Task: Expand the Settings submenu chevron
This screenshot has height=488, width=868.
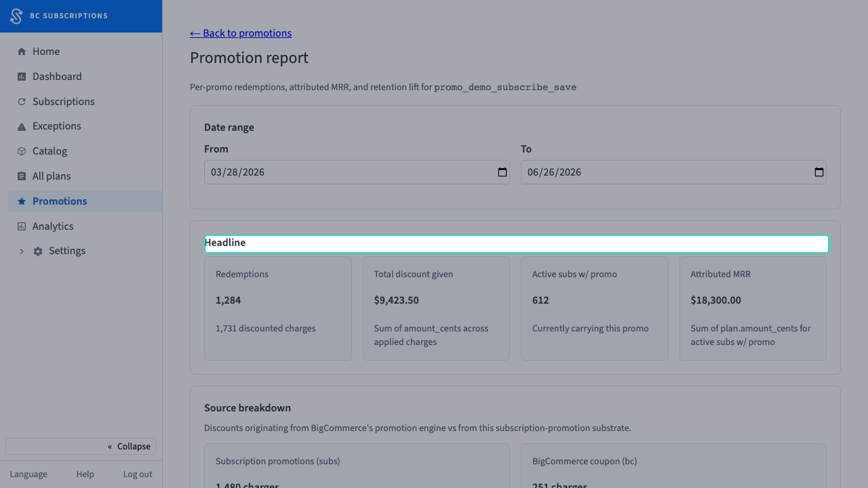Action: (22, 251)
